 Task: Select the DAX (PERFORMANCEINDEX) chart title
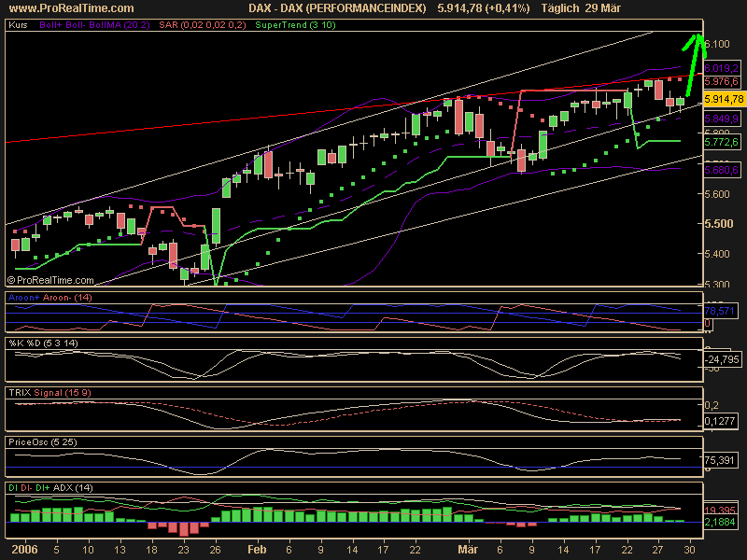337,8
